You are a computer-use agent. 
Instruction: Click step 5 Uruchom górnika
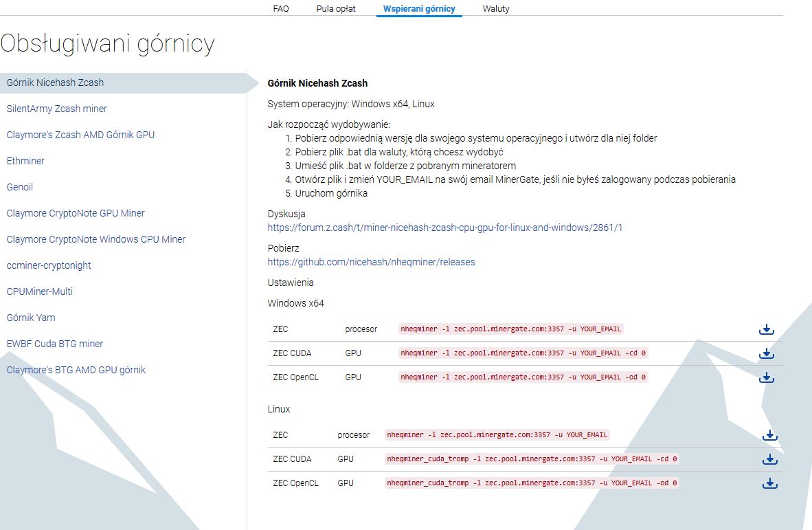(x=331, y=193)
